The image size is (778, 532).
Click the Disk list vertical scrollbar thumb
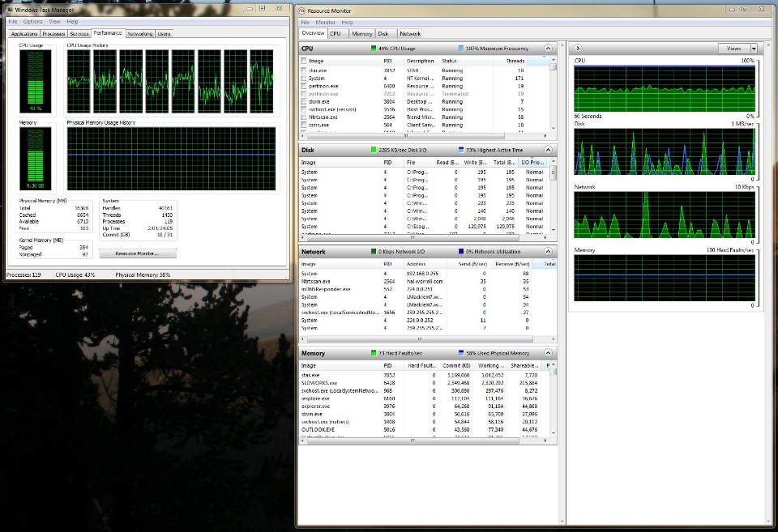click(x=554, y=173)
